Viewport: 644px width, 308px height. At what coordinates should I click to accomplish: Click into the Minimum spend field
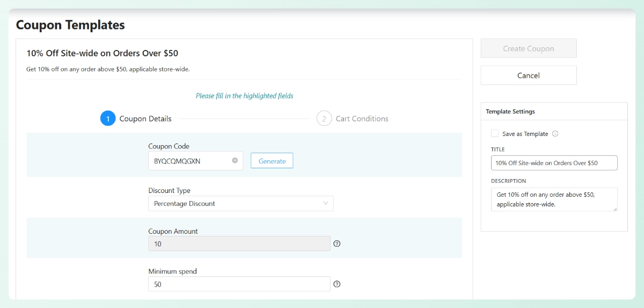click(x=239, y=284)
